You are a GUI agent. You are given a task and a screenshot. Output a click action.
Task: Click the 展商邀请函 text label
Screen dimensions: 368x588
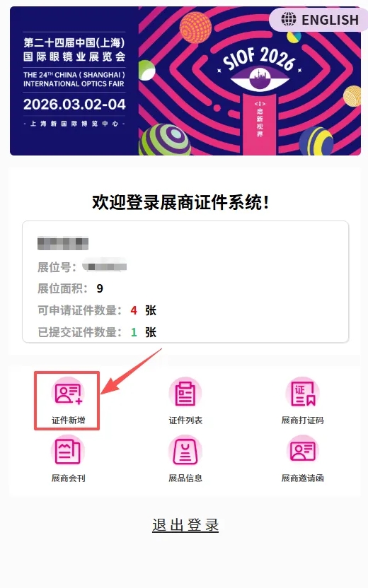[303, 478]
